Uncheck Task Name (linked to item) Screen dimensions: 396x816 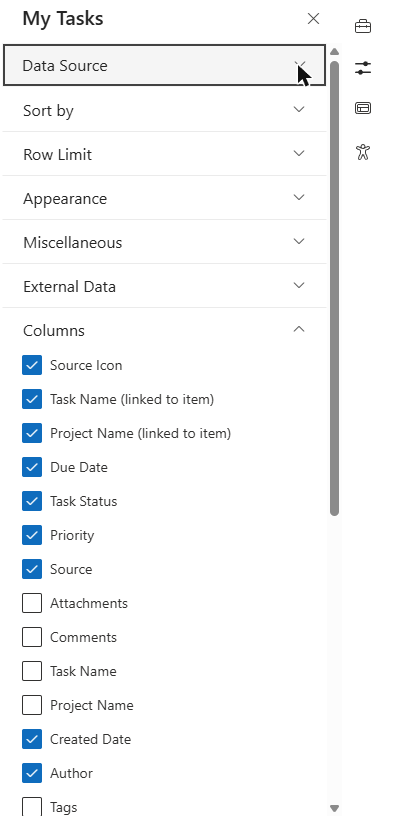(32, 399)
